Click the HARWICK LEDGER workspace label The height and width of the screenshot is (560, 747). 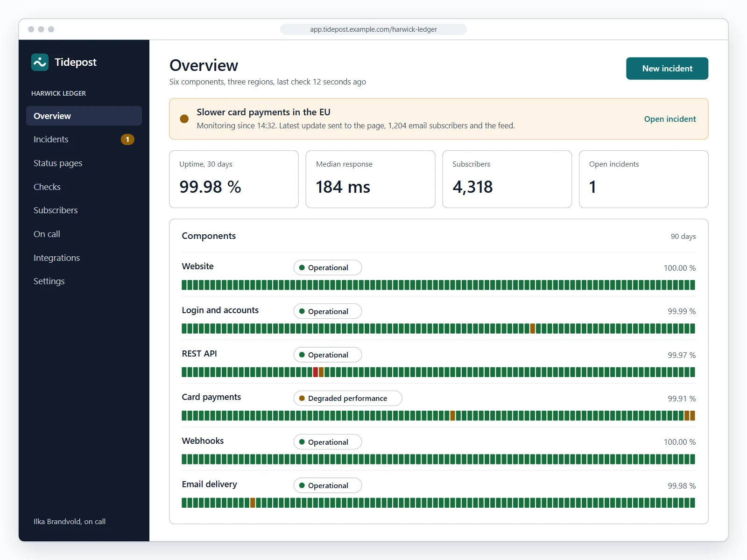58,93
